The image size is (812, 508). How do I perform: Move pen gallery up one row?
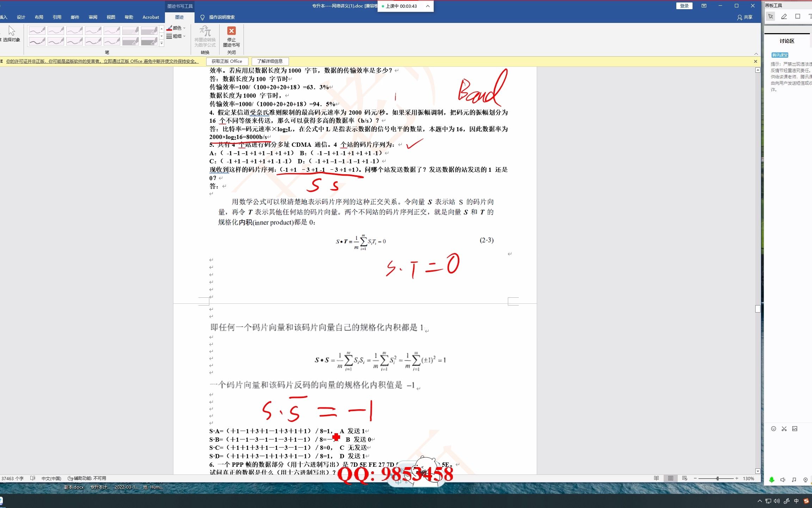(161, 29)
